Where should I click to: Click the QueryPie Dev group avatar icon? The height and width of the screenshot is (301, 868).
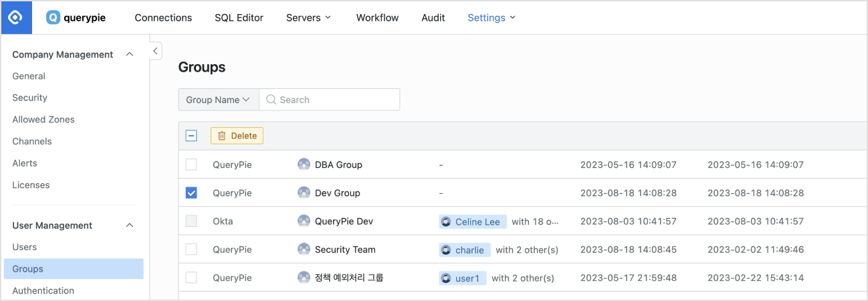click(304, 221)
